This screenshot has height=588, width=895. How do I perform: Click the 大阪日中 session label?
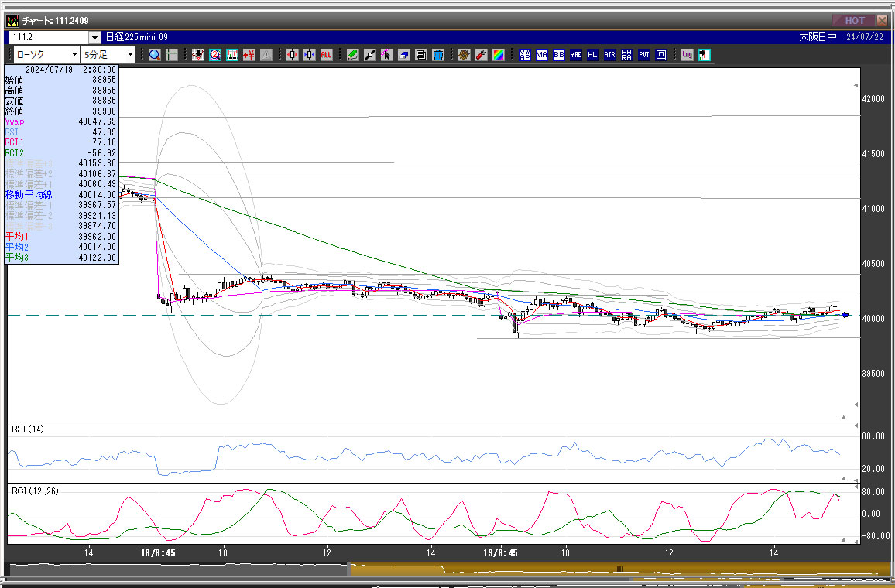coord(818,37)
